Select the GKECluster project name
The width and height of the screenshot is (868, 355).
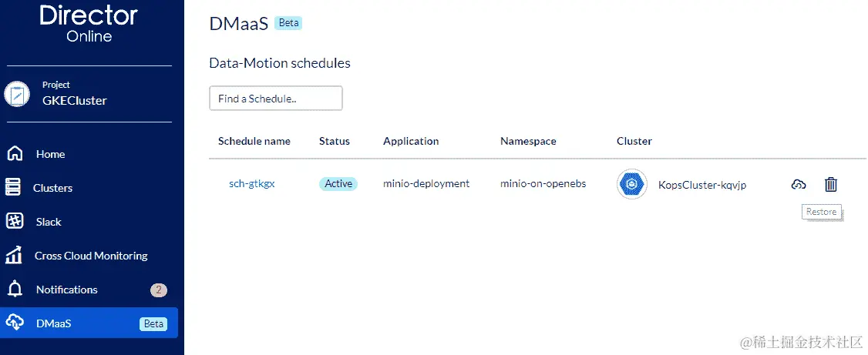(x=75, y=100)
